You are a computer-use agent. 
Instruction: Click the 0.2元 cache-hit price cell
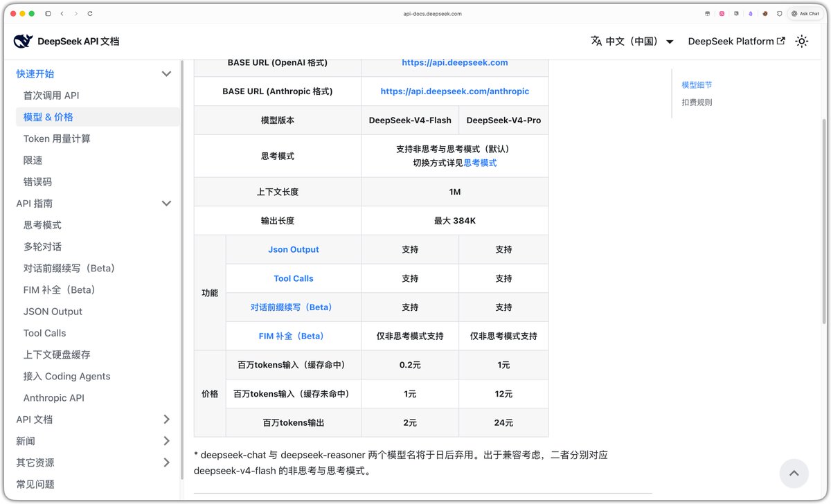click(410, 365)
